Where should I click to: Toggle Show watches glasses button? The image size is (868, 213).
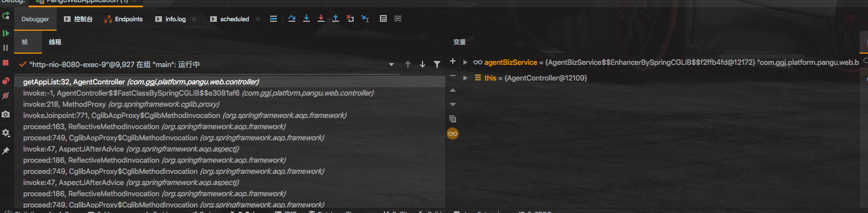(x=453, y=134)
